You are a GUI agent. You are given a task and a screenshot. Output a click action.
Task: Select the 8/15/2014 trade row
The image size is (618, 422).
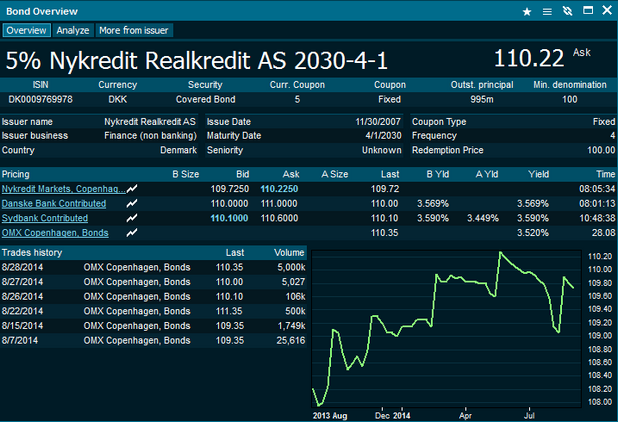pos(153,325)
